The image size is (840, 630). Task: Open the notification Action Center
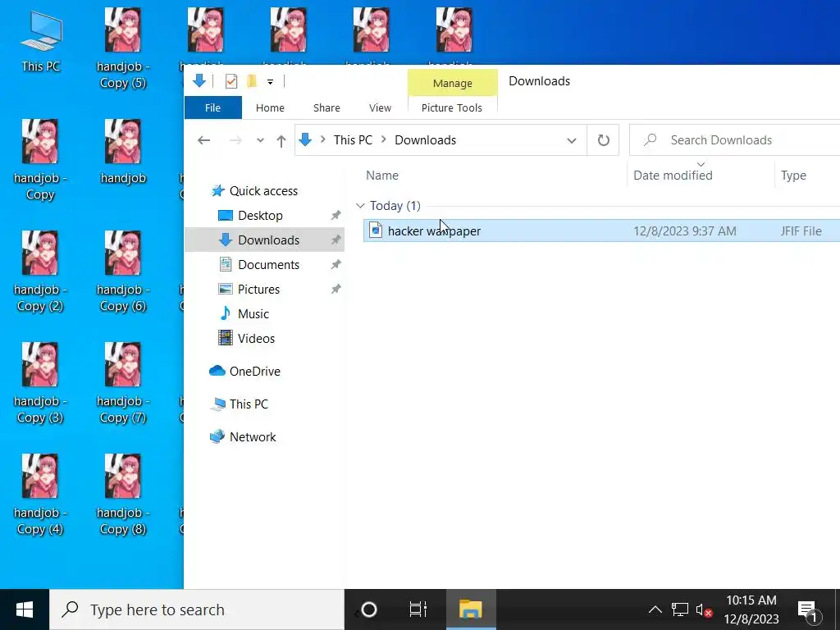pos(809,610)
